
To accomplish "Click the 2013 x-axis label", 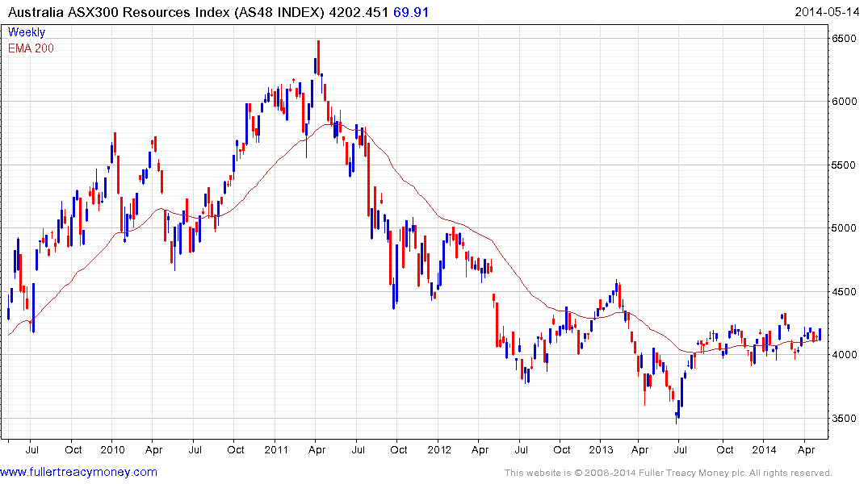I will (x=602, y=449).
